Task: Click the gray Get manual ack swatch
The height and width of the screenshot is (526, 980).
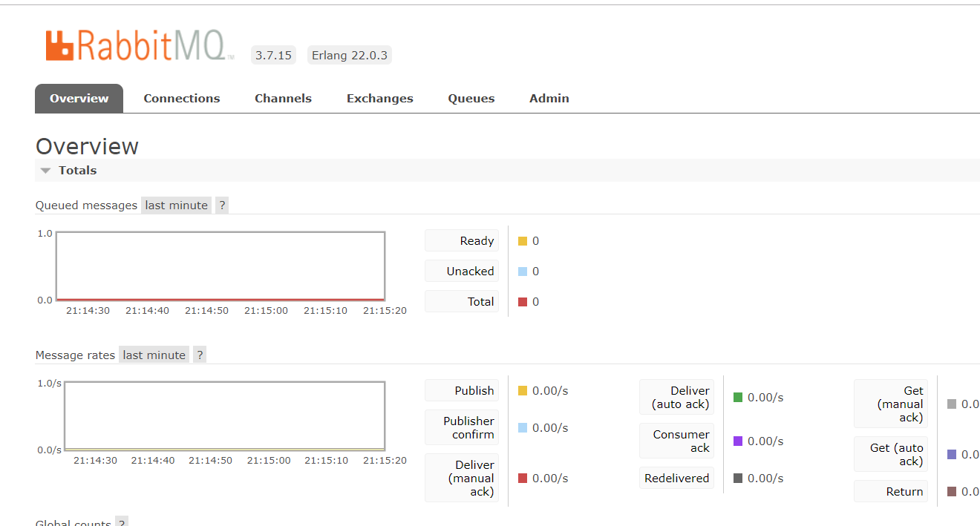Action: point(952,404)
